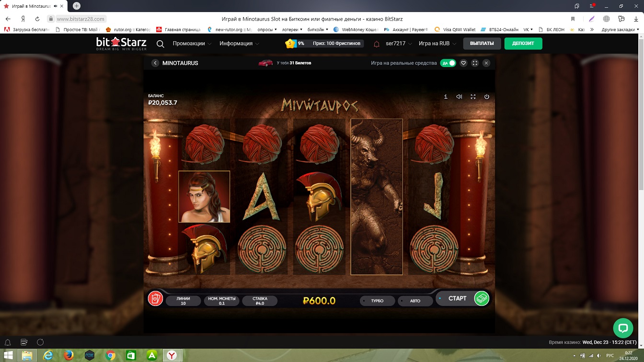This screenshot has height=362, width=644.
Task: Click the ₽600.0 win amount
Action: point(319,301)
